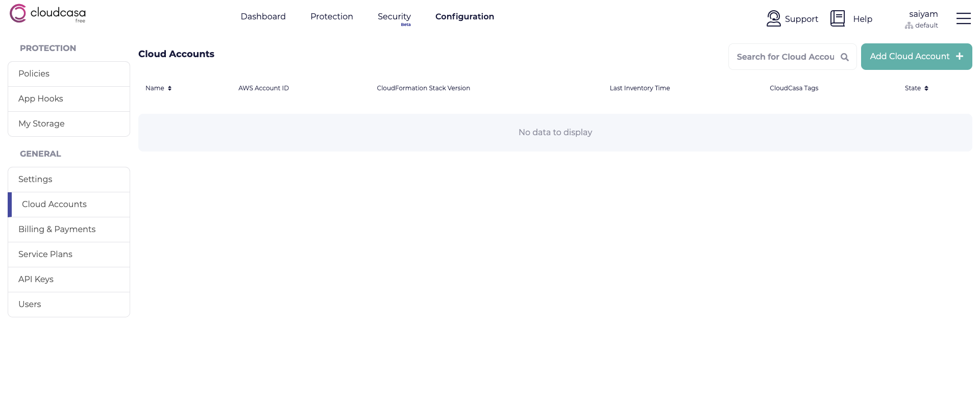
Task: Select the Configuration tab
Action: pos(464,16)
